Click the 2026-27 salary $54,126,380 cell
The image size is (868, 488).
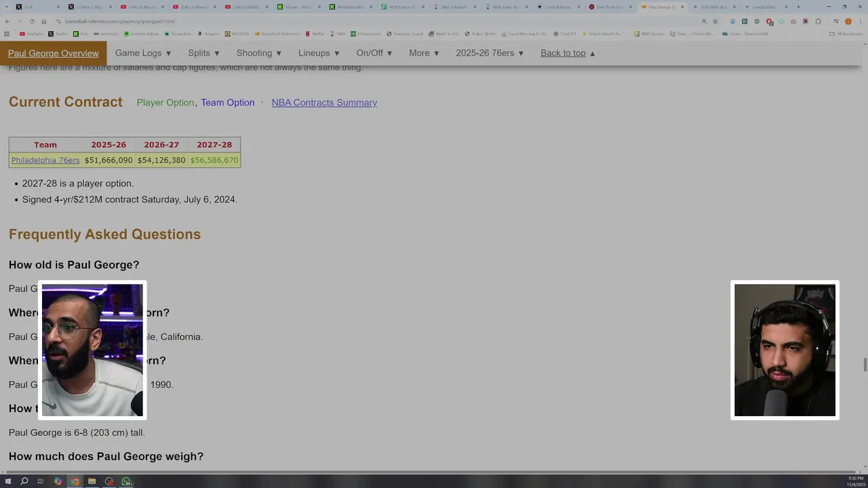pyautogui.click(x=161, y=160)
